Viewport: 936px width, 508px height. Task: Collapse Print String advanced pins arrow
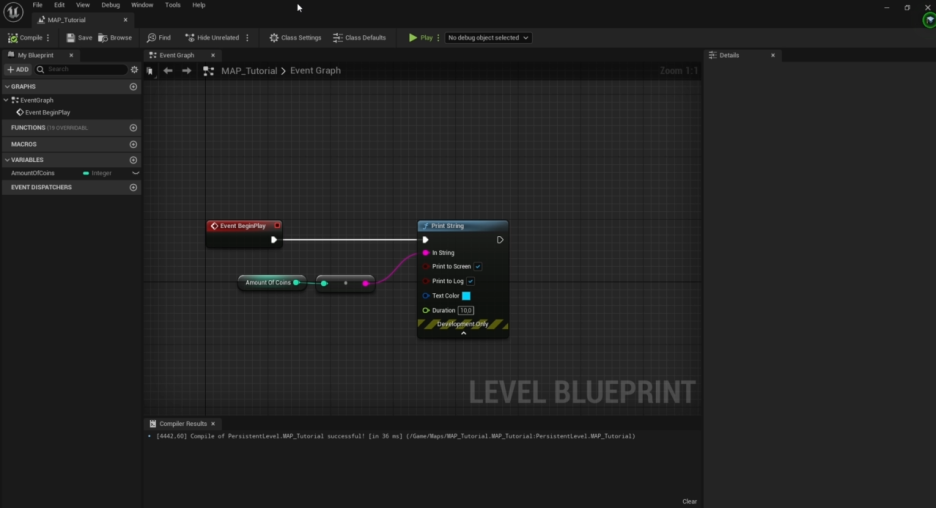click(463, 334)
